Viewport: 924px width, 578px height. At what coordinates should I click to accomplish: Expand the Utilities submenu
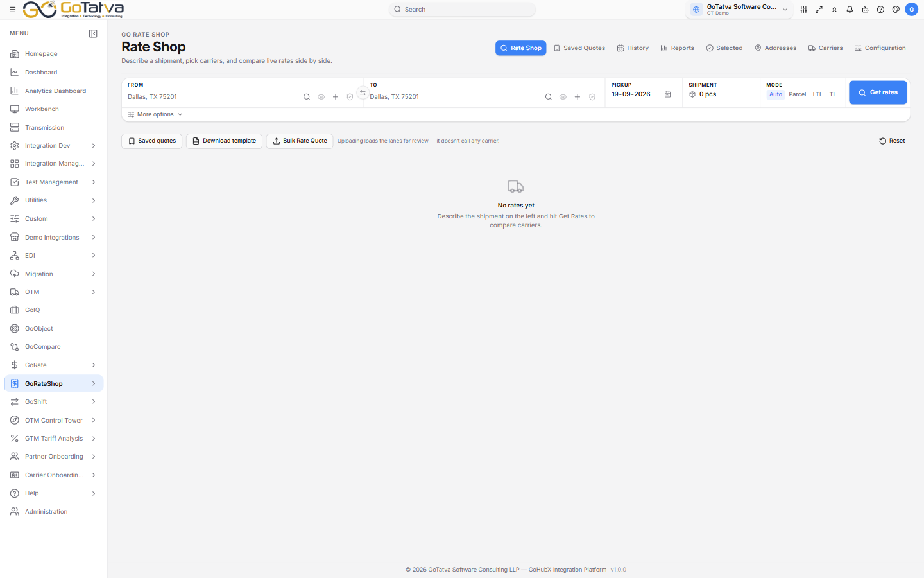click(54, 200)
